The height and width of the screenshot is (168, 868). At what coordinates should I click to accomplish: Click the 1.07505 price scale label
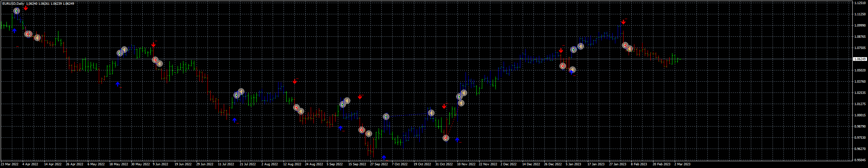(x=860, y=48)
